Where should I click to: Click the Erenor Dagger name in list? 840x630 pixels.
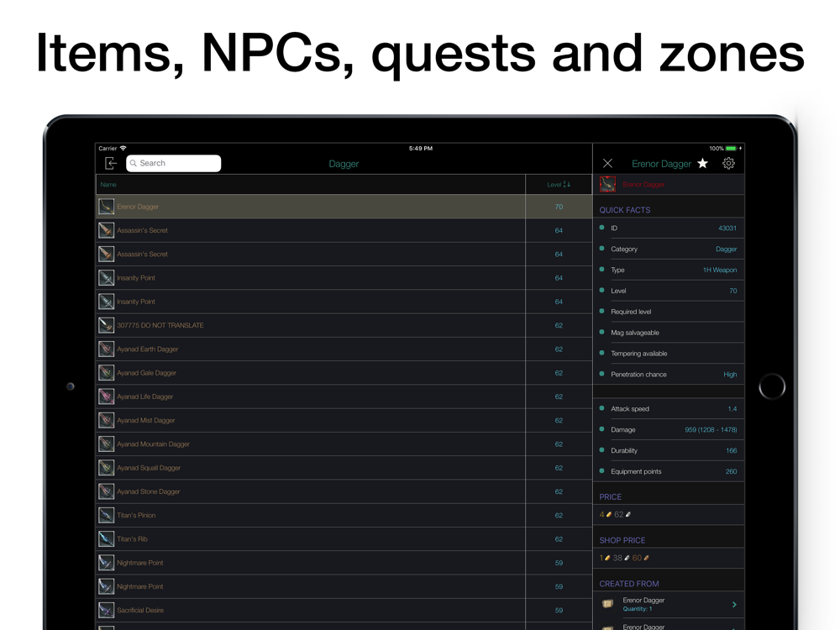point(138,207)
